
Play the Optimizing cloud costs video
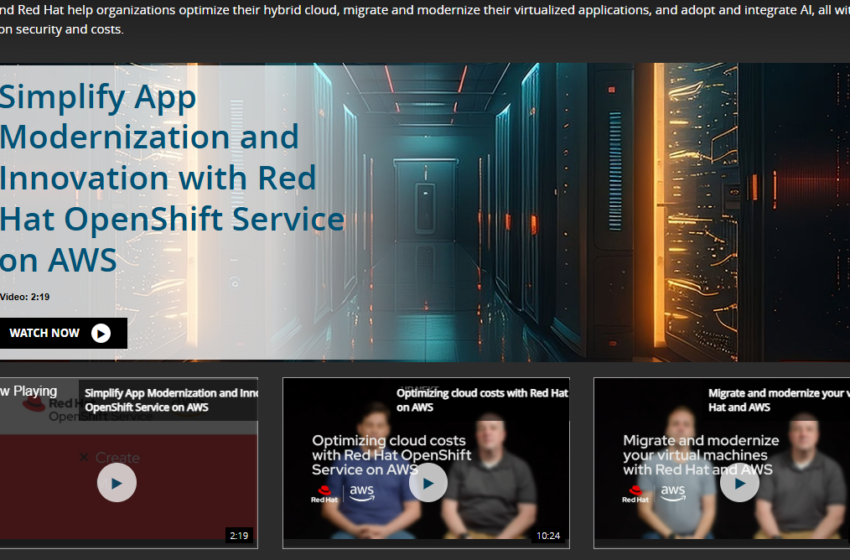click(x=428, y=482)
